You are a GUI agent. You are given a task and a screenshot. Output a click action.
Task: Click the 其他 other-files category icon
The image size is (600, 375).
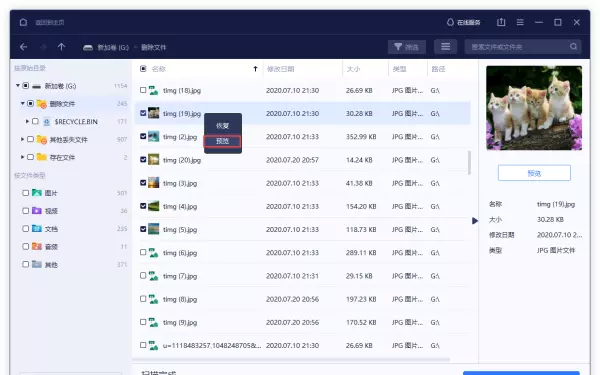[37, 264]
